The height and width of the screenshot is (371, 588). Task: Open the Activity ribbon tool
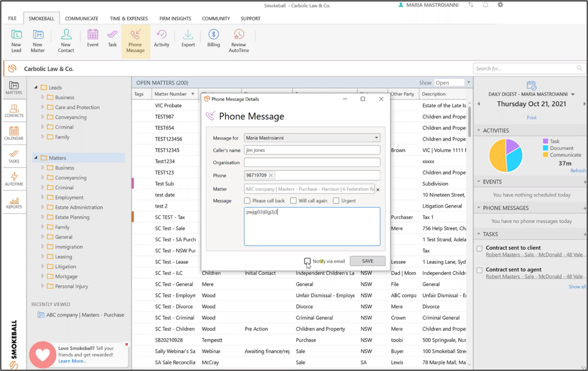[x=161, y=38]
